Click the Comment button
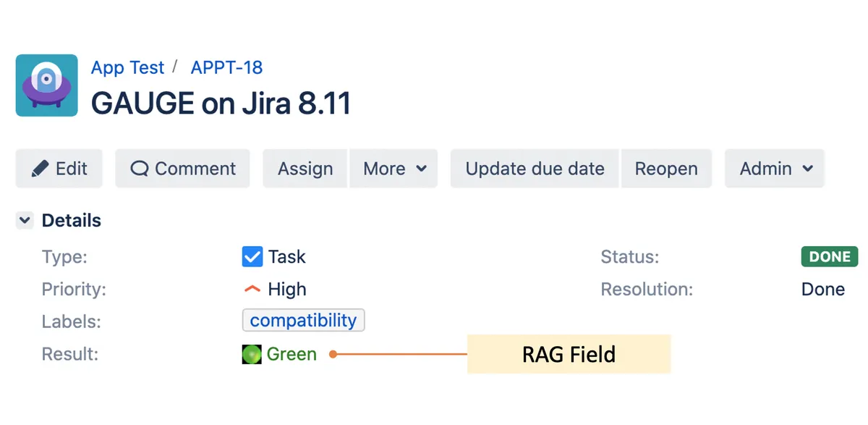Screen dimensions: 868x425 tap(183, 169)
